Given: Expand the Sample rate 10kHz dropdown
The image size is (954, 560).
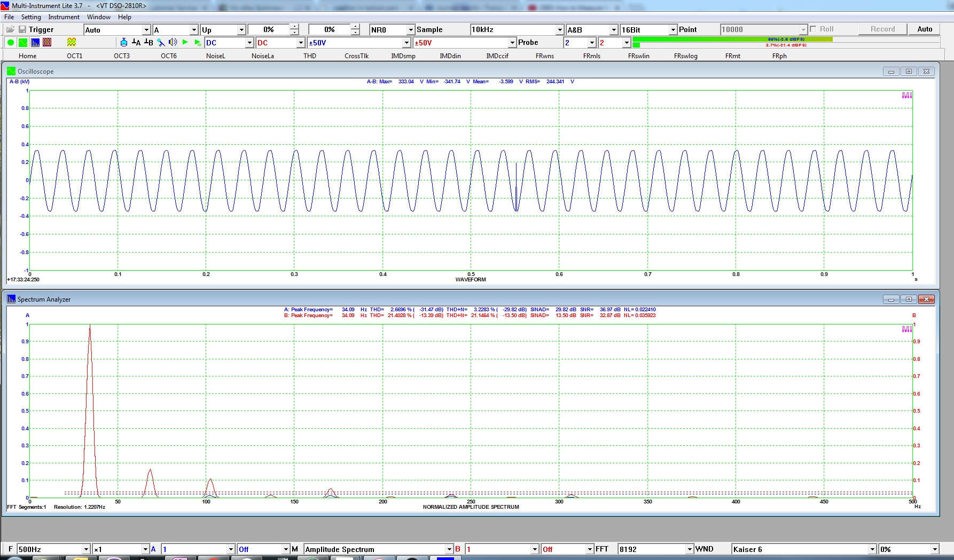Looking at the screenshot, I should click(559, 30).
